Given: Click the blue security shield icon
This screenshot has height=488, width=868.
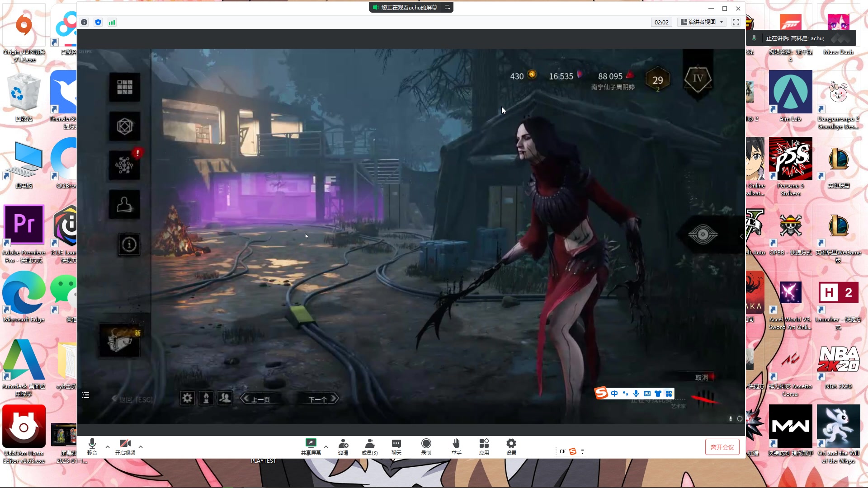Looking at the screenshot, I should coord(98,22).
